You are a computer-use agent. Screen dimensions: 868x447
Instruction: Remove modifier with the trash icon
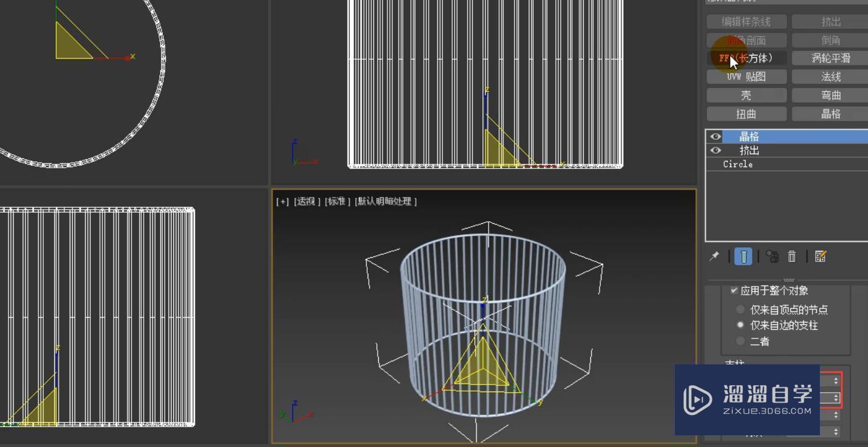tap(792, 256)
